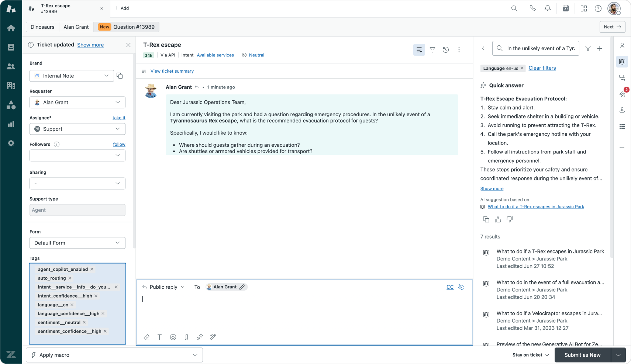
Task: Go to Next ticket
Action: coord(613,27)
